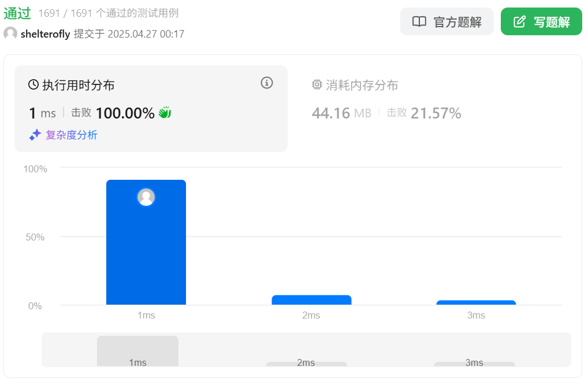Click the info icon in runtime card
Viewport: 588px width, 385px height.
tap(267, 83)
